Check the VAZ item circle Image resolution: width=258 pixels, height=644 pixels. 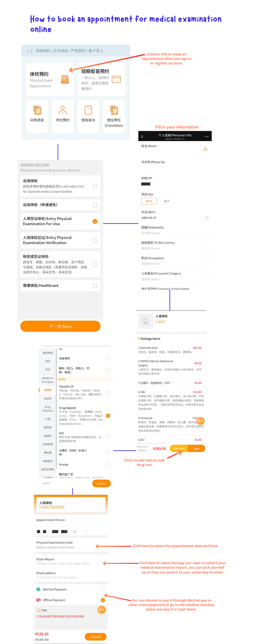coord(108,437)
